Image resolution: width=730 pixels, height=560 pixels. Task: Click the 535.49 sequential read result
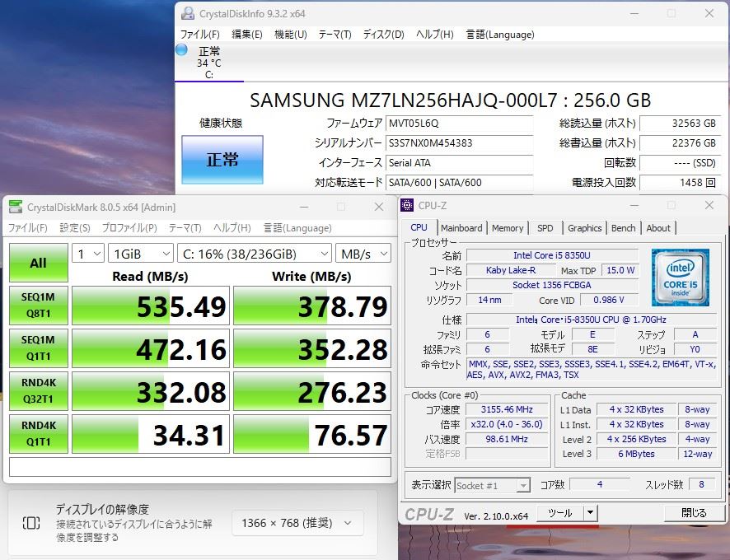coord(151,306)
